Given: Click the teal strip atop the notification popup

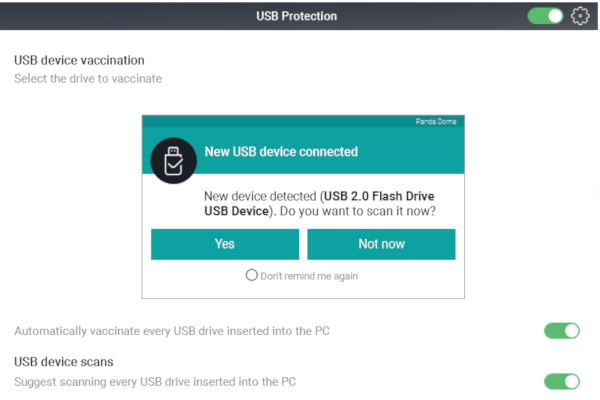Looking at the screenshot, I should coord(303,121).
